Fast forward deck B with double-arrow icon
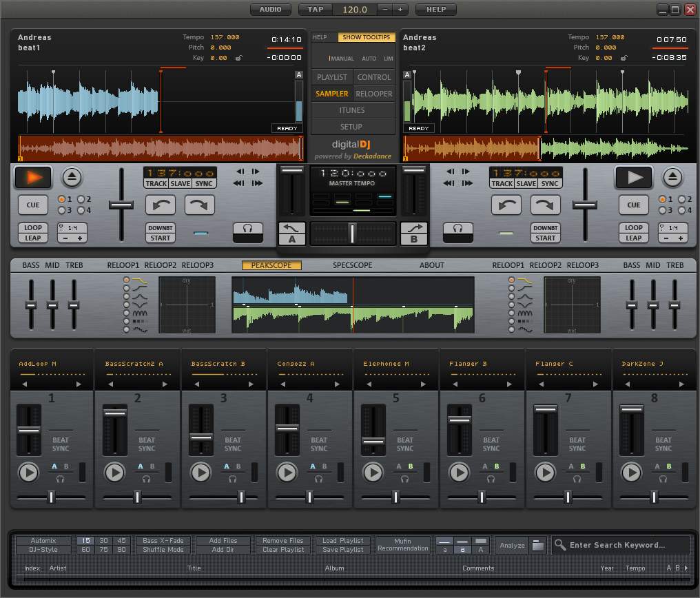The width and height of the screenshot is (700, 598). (x=467, y=183)
